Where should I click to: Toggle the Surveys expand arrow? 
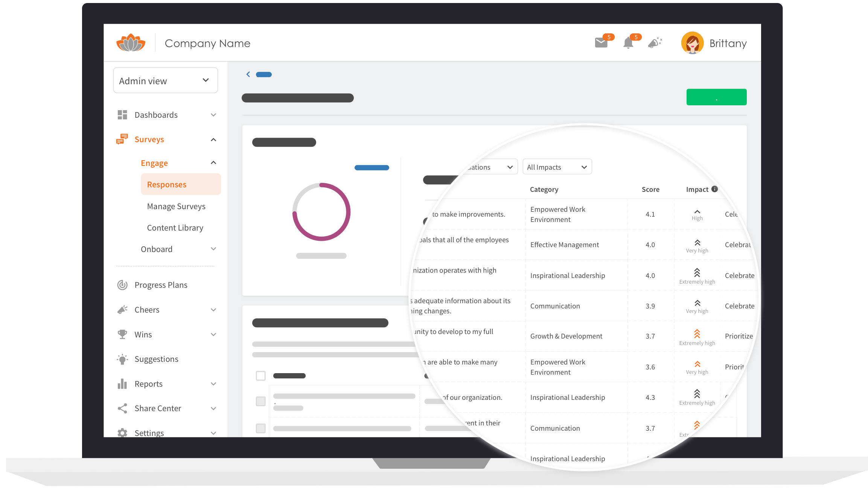point(213,140)
